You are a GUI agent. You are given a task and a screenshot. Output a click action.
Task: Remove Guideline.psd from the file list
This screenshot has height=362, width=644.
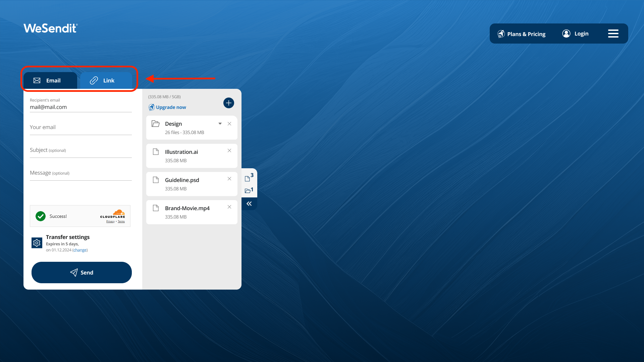click(x=229, y=179)
